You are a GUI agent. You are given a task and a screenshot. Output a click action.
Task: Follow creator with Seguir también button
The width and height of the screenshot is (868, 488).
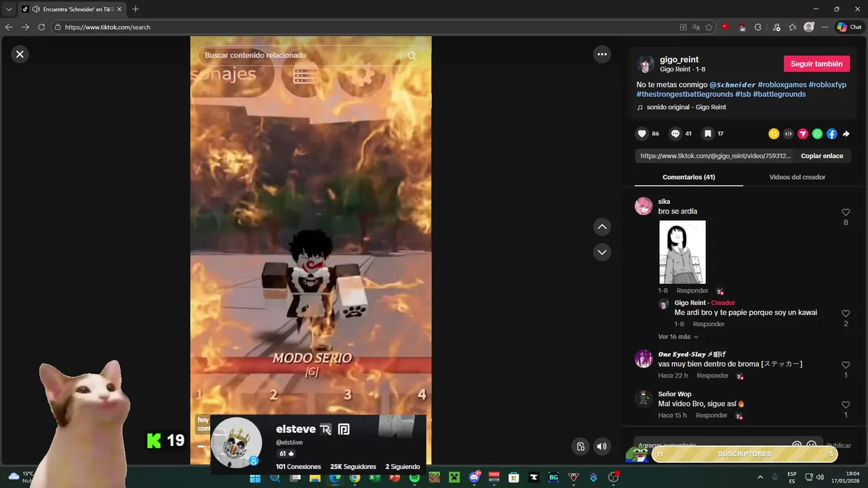(x=816, y=64)
